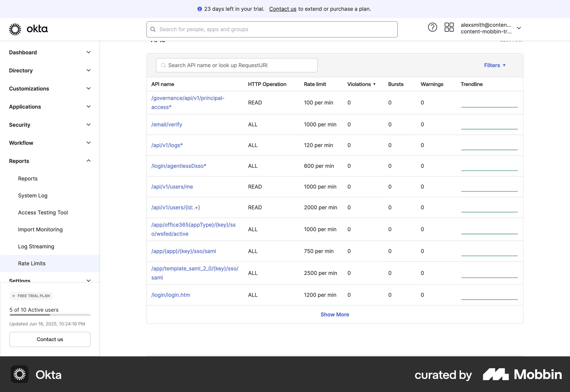
Task: Open the help question mark icon
Action: pyautogui.click(x=432, y=27)
